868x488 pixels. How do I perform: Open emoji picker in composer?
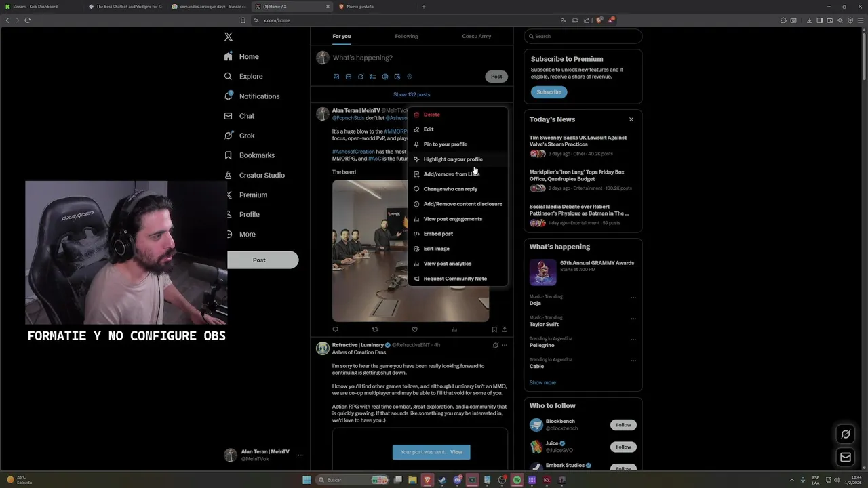point(385,77)
